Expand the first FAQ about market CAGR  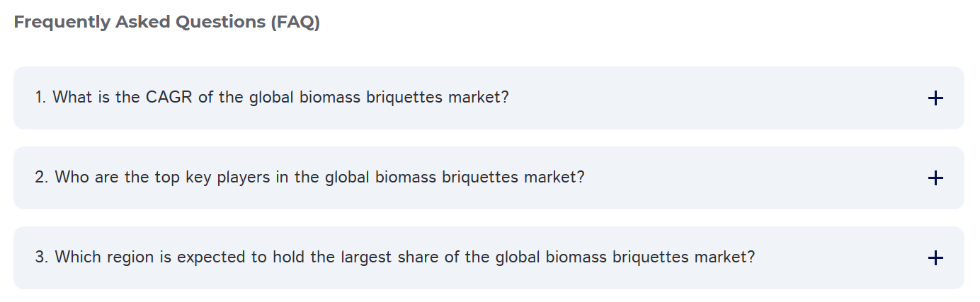[489, 98]
